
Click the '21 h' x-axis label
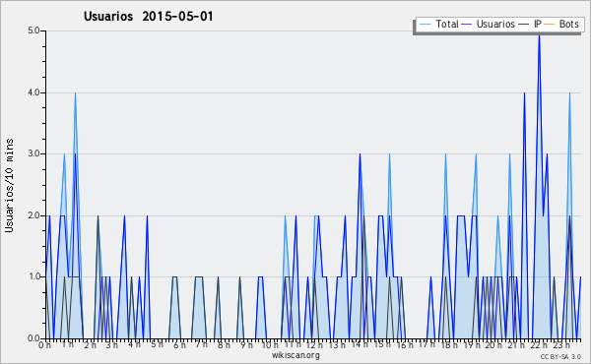[x=516, y=345]
